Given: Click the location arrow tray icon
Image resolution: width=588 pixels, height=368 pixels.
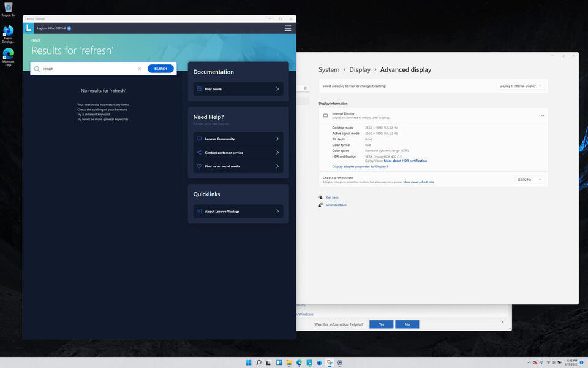Looking at the screenshot, I should (x=541, y=362).
